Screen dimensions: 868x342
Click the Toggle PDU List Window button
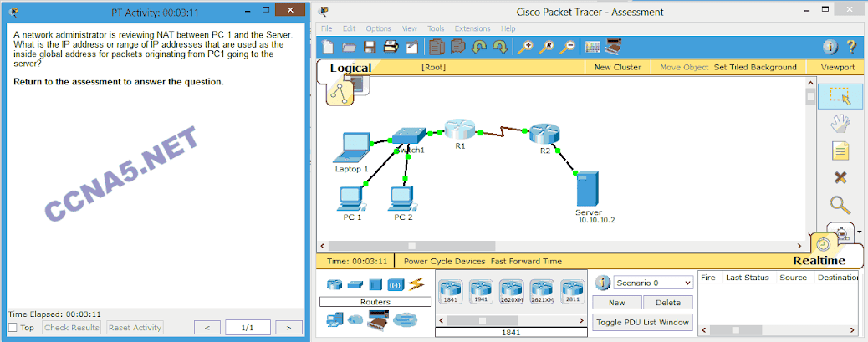(x=642, y=322)
